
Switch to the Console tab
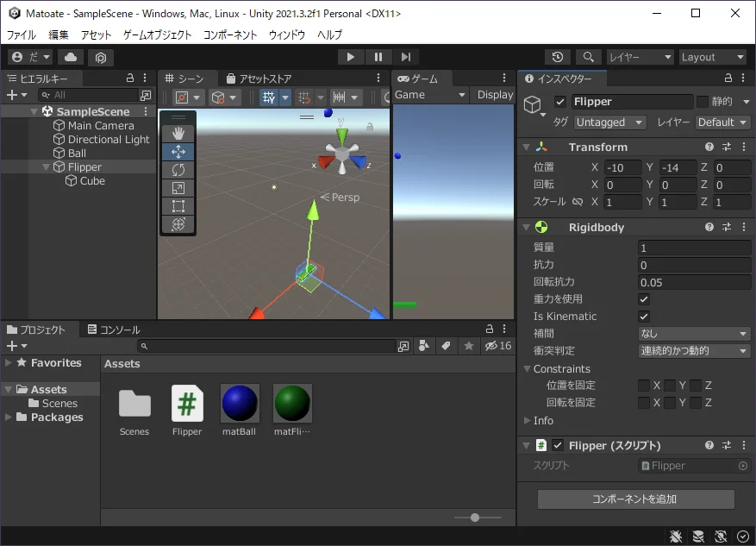coord(115,329)
